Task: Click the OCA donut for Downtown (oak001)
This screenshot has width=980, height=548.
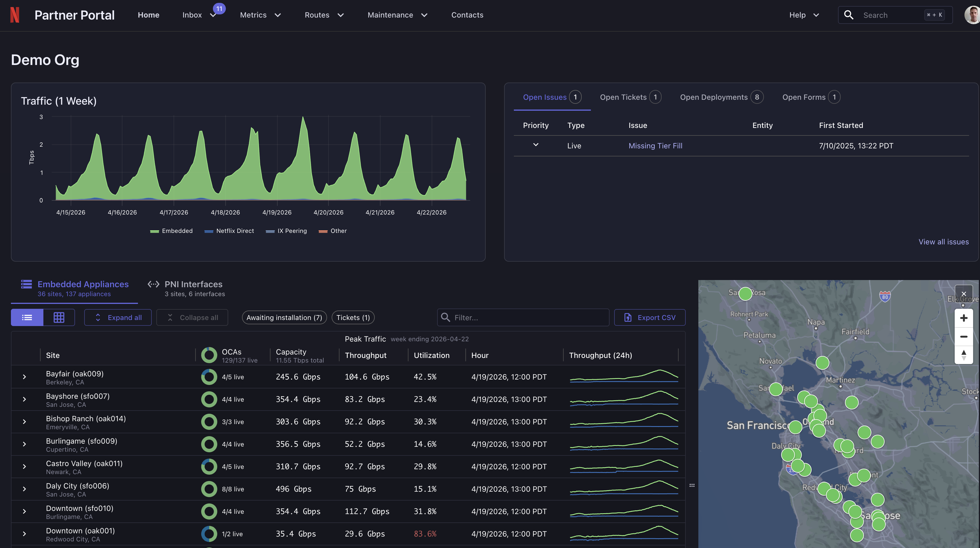Action: click(209, 534)
